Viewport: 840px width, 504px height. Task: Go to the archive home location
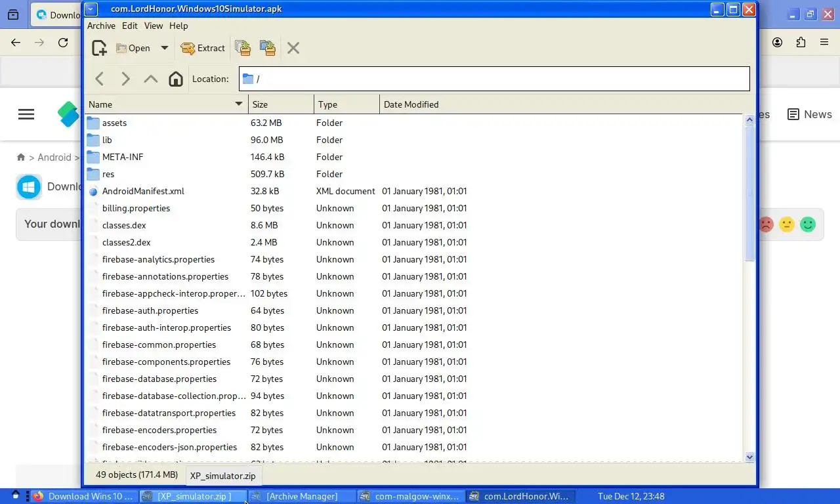pyautogui.click(x=176, y=79)
